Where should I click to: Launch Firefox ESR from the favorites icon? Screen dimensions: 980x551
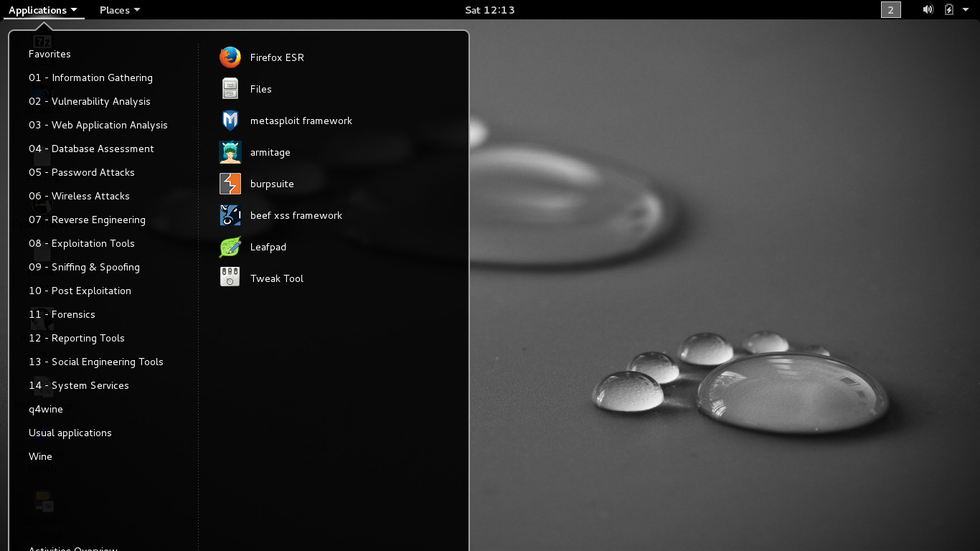pos(230,57)
